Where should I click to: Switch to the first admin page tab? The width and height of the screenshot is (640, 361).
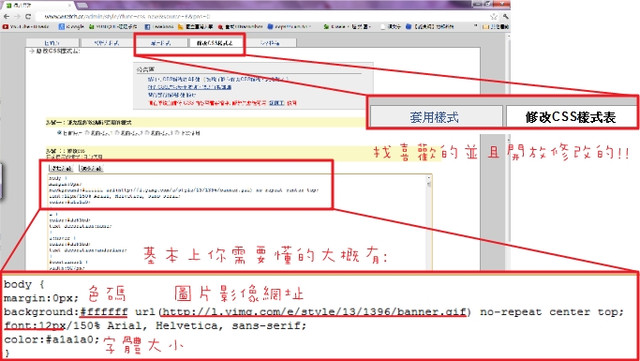pyautogui.click(x=52, y=43)
